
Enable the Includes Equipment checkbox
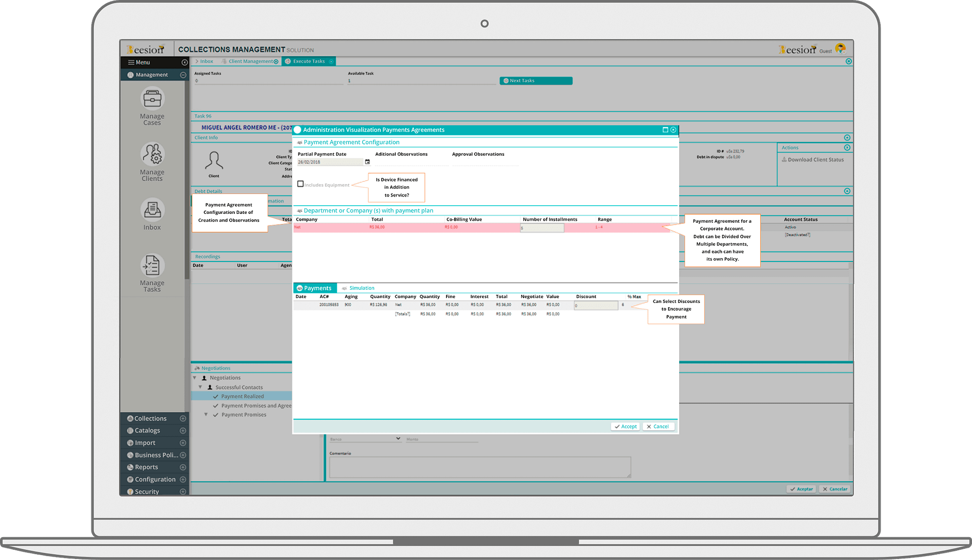300,184
